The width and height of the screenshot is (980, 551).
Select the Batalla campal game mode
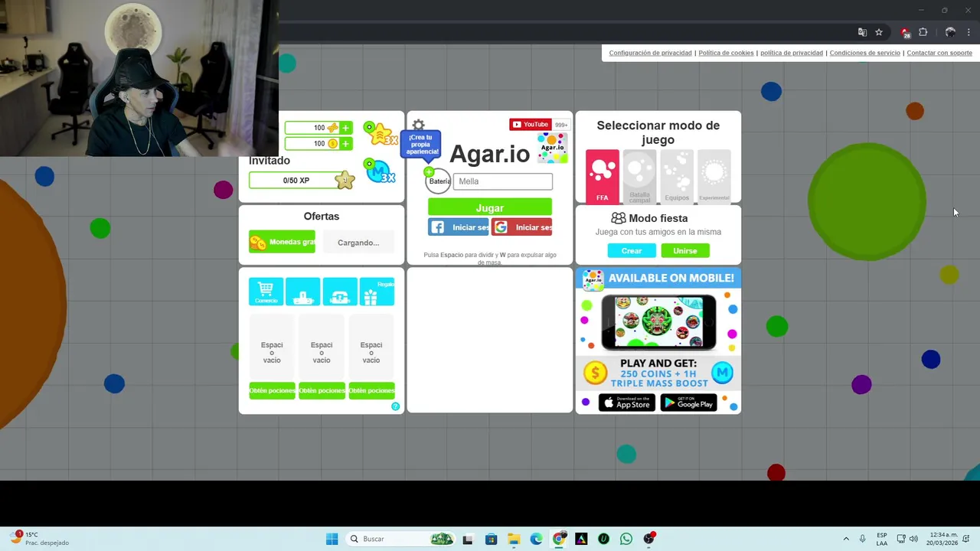point(639,177)
